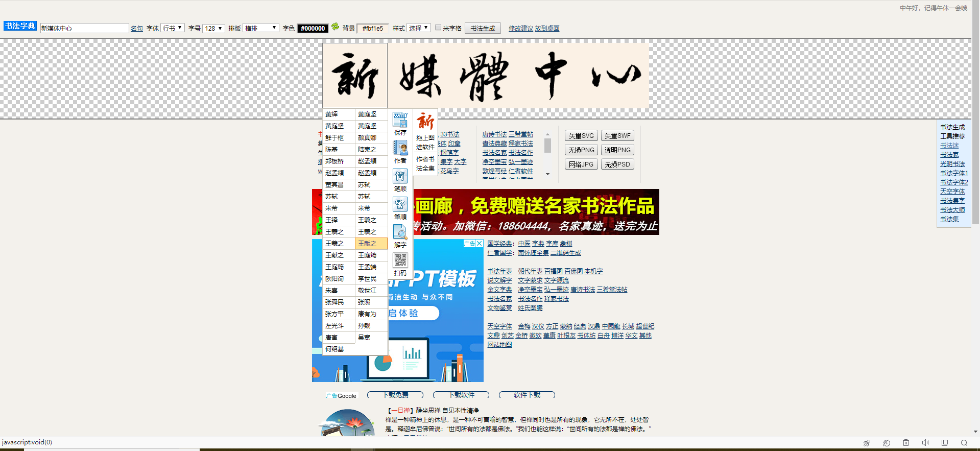Open the 字号 size dropdown showing 128

[x=213, y=28]
